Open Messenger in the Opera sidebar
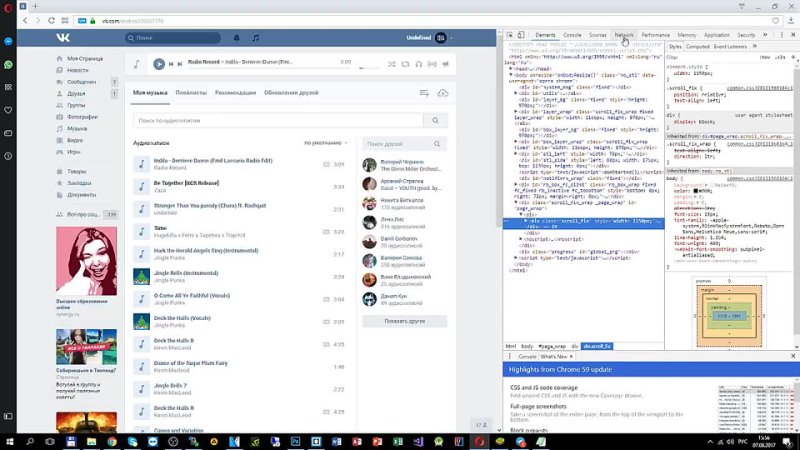 8,43
